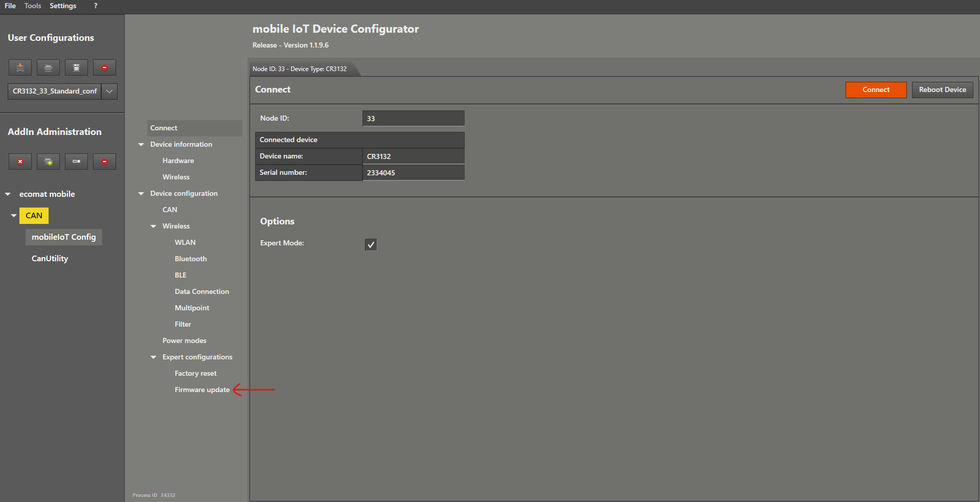Click the rename icon in AddIn Administration
980x502 pixels.
[76, 162]
